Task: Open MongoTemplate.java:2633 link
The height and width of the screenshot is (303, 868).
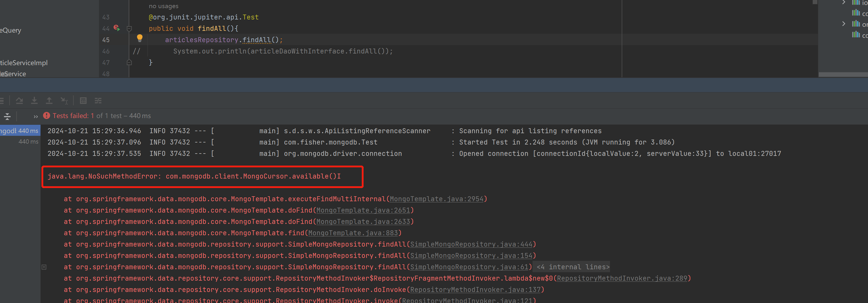Action: 363,222
